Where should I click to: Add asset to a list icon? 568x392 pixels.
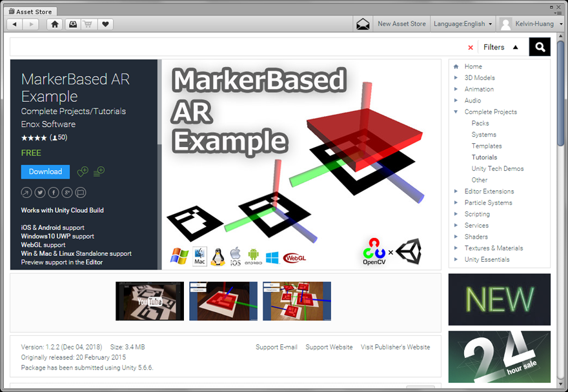click(x=99, y=171)
